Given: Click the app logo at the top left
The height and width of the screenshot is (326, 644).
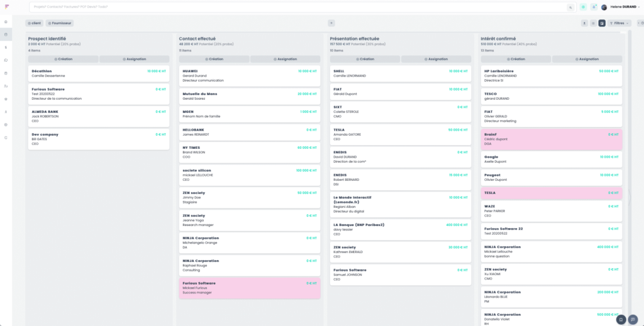Looking at the screenshot, I should coord(6,6).
